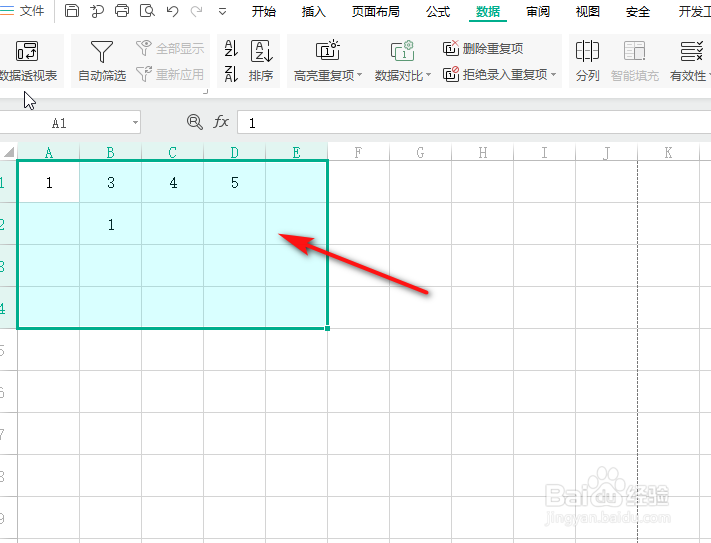Click cell B1 containing 3

[x=111, y=182]
